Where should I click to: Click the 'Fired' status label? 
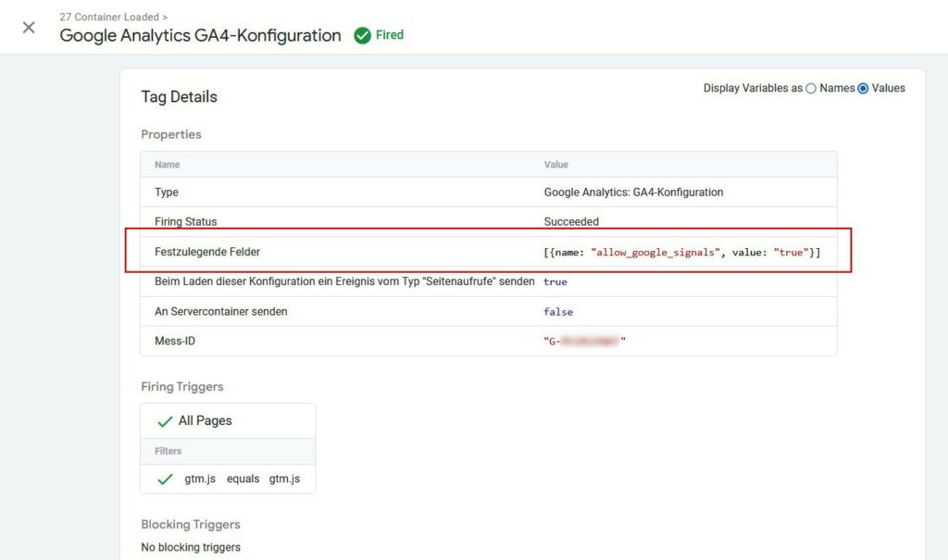(390, 35)
